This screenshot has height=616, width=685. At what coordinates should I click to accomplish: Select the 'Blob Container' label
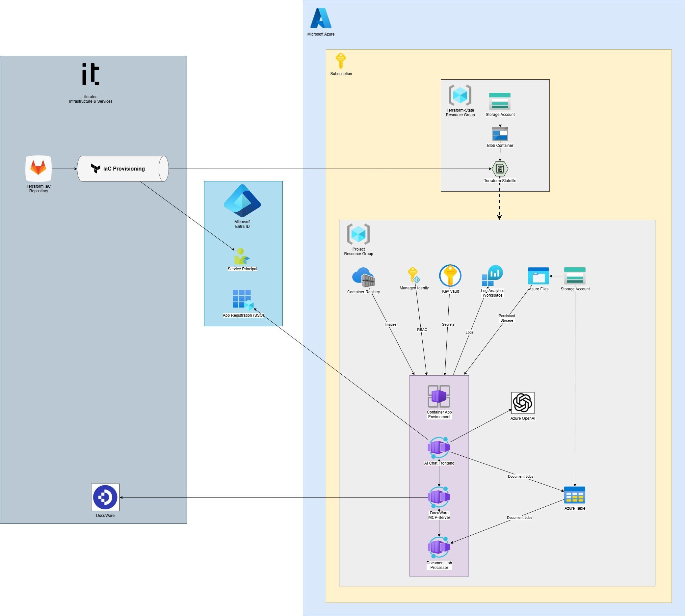tap(500, 146)
